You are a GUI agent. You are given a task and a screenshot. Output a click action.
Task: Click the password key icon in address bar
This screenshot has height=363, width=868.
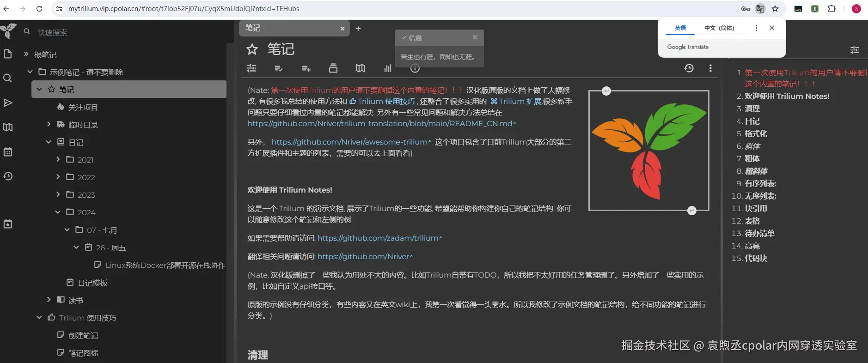pos(746,9)
